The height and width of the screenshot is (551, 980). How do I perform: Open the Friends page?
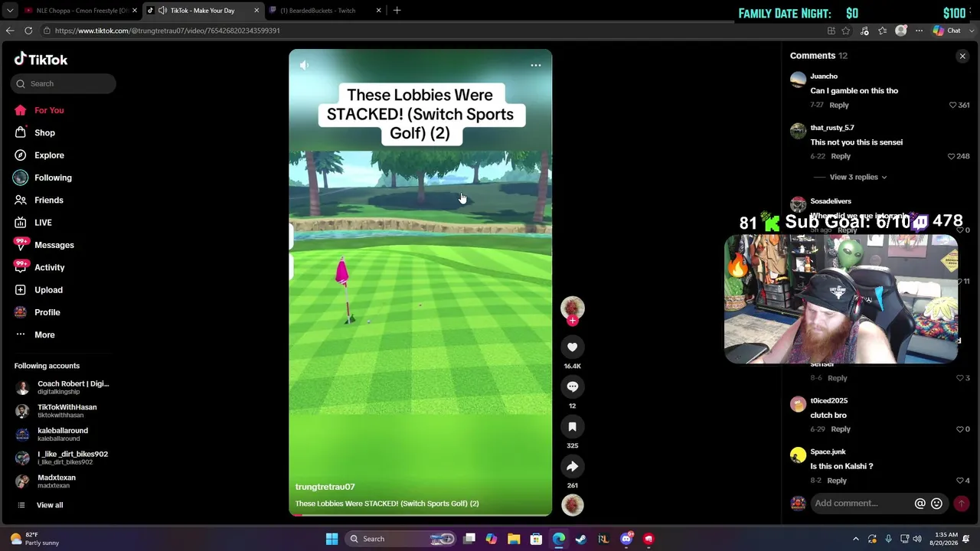point(49,201)
